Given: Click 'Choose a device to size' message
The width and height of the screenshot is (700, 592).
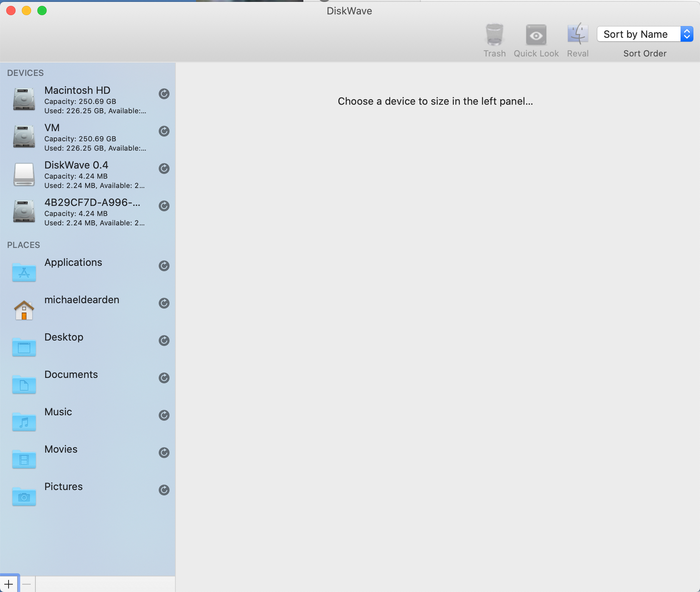Looking at the screenshot, I should 435,101.
